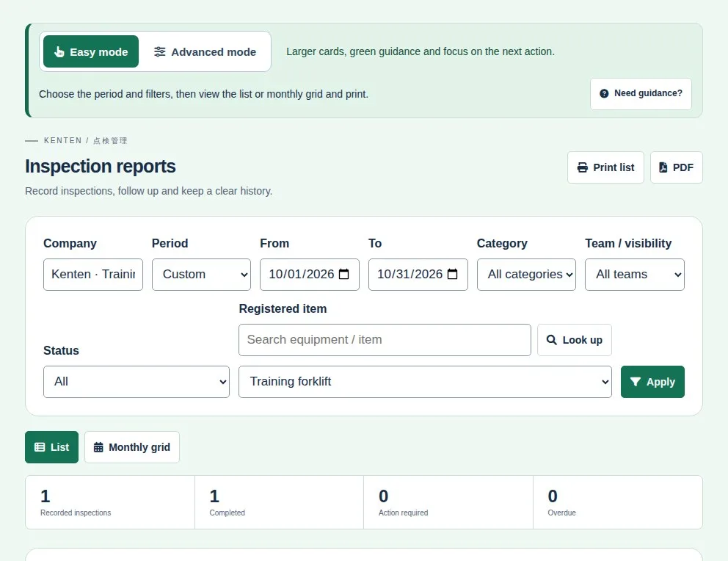The height and width of the screenshot is (561, 728).
Task: Click the PDF file icon
Action: 663,167
